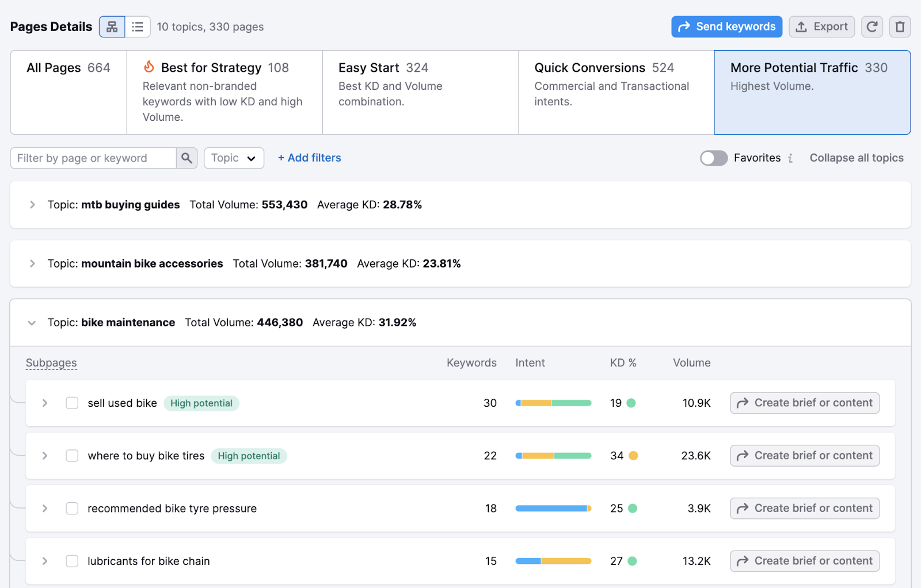
Task: Click the refresh icon
Action: 871,26
